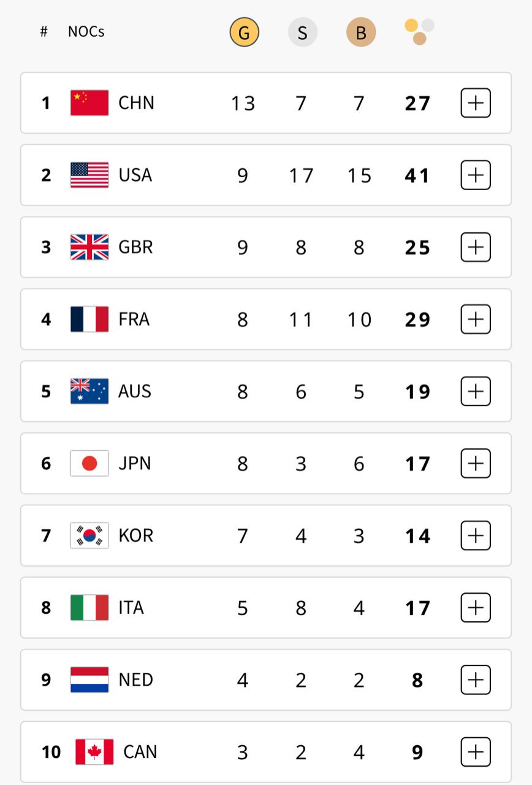Click the USA flag icon
The image size is (532, 785).
[89, 175]
